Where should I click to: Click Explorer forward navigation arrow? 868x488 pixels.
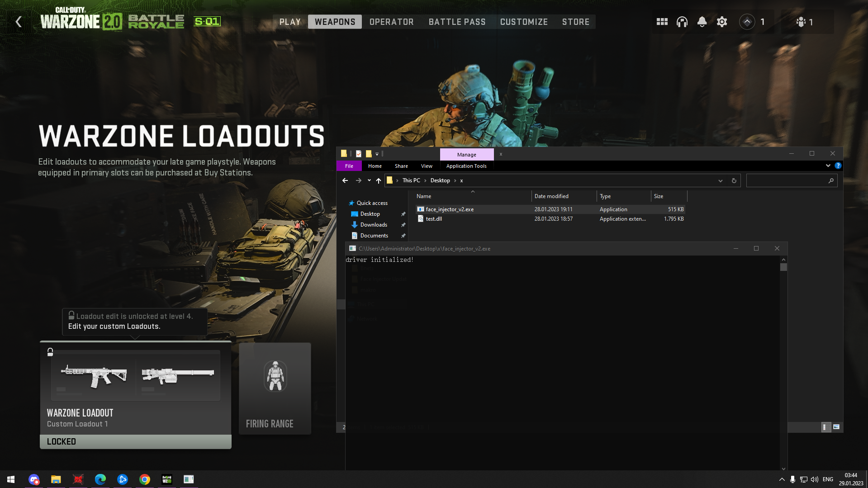[x=359, y=180]
